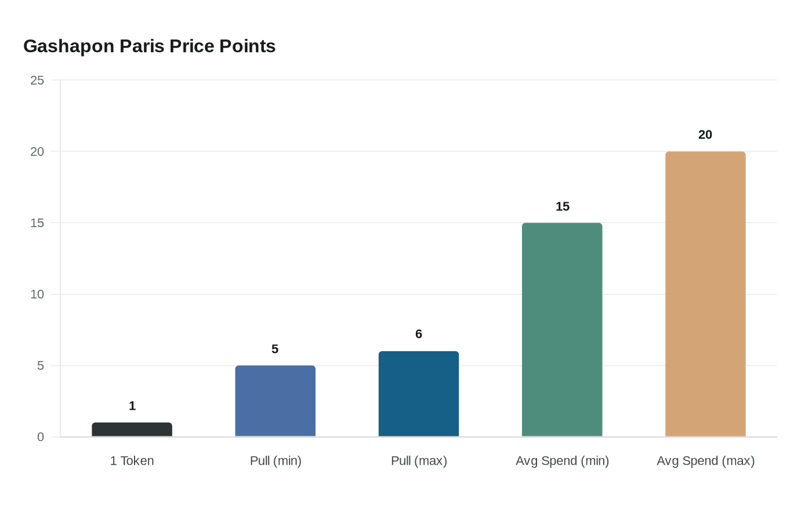The image size is (812, 510).
Task: Click the Avg Spend (max) axis label
Action: pyautogui.click(x=705, y=461)
